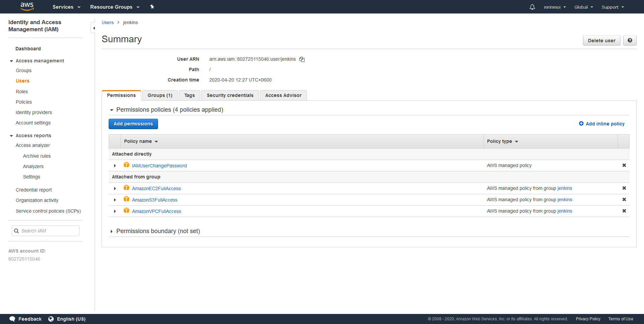
Task: Open Service control policies (SCPs)
Action: click(x=48, y=211)
